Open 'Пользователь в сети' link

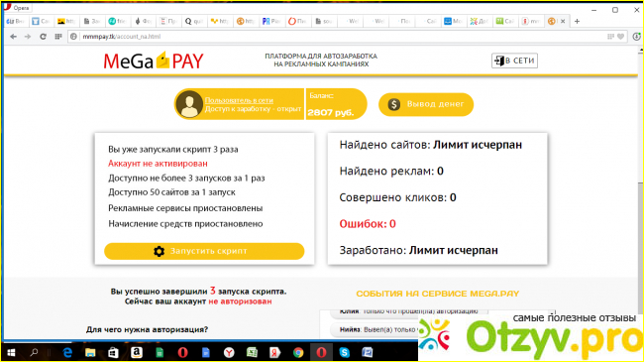239,100
